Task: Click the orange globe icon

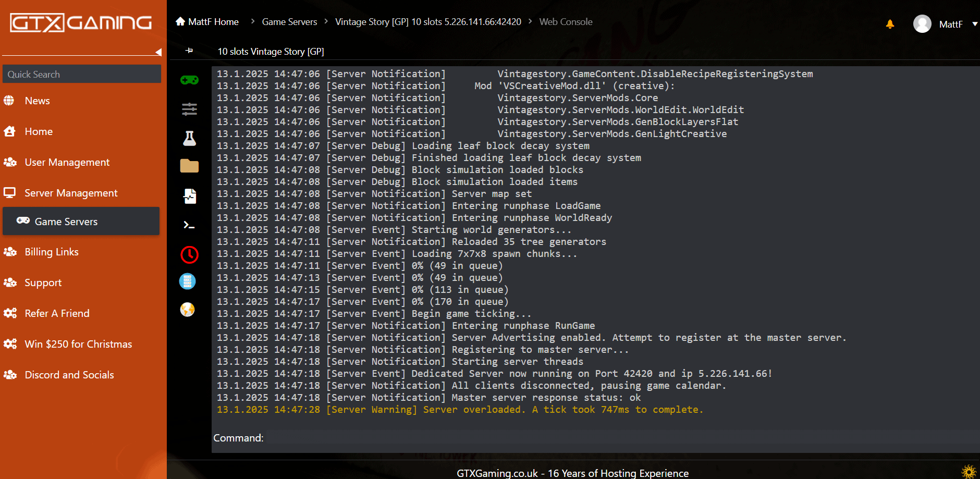Action: 187,310
